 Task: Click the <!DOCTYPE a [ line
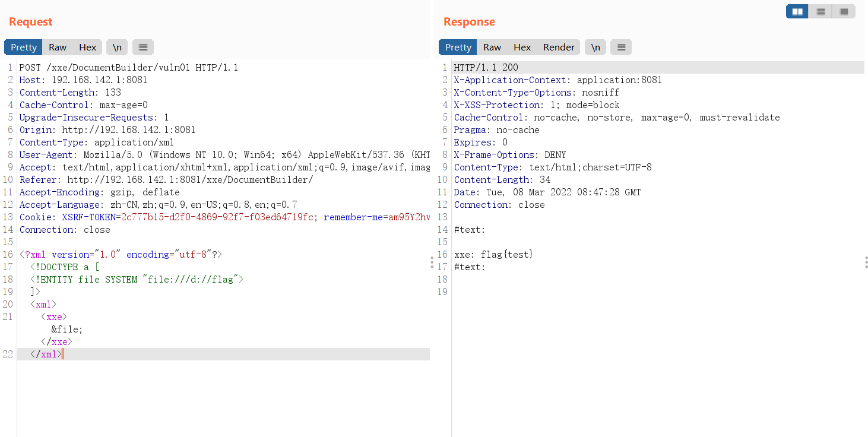(x=65, y=267)
